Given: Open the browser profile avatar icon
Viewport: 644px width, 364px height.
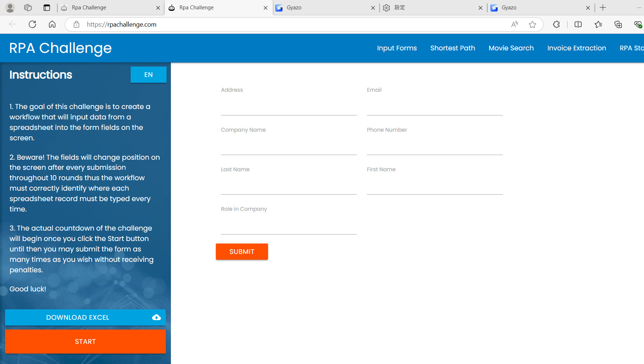Looking at the screenshot, I should tap(10, 8).
